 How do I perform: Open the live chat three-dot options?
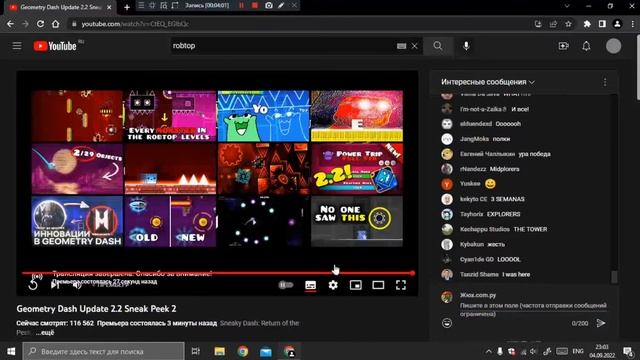[605, 82]
